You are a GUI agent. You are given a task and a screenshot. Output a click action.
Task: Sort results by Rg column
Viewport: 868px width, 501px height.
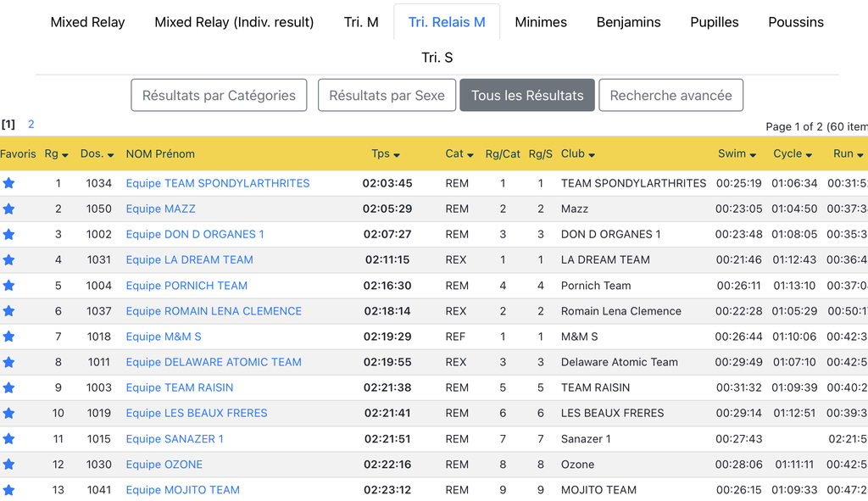(56, 154)
